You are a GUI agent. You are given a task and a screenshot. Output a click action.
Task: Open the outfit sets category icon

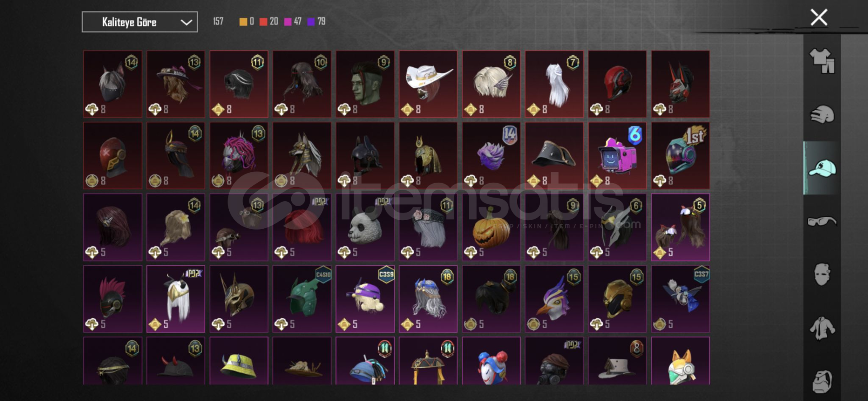pyautogui.click(x=822, y=61)
